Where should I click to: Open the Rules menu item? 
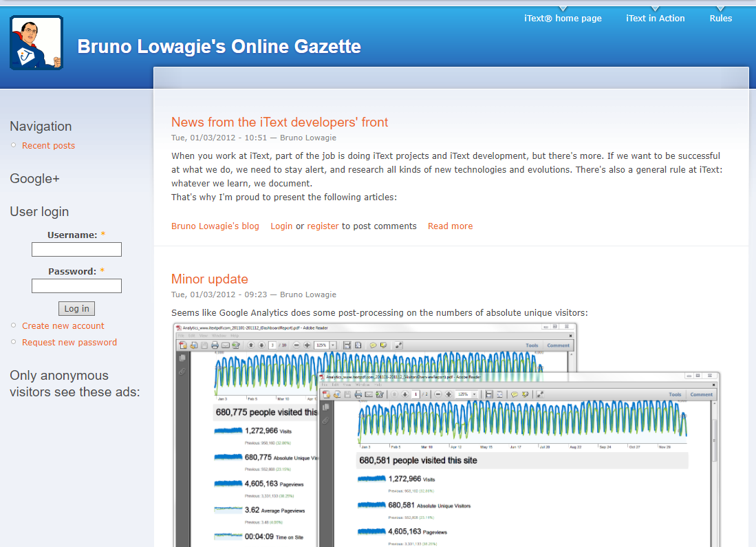720,19
